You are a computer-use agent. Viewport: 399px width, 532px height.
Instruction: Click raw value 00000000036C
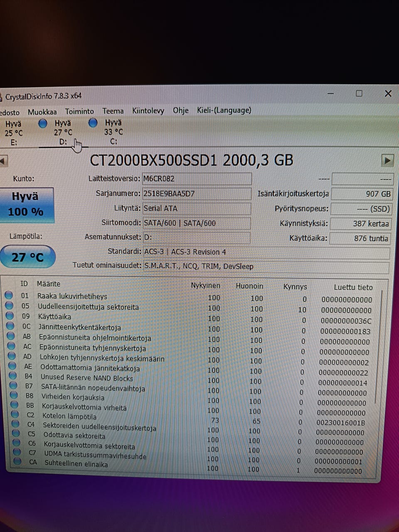(346, 321)
